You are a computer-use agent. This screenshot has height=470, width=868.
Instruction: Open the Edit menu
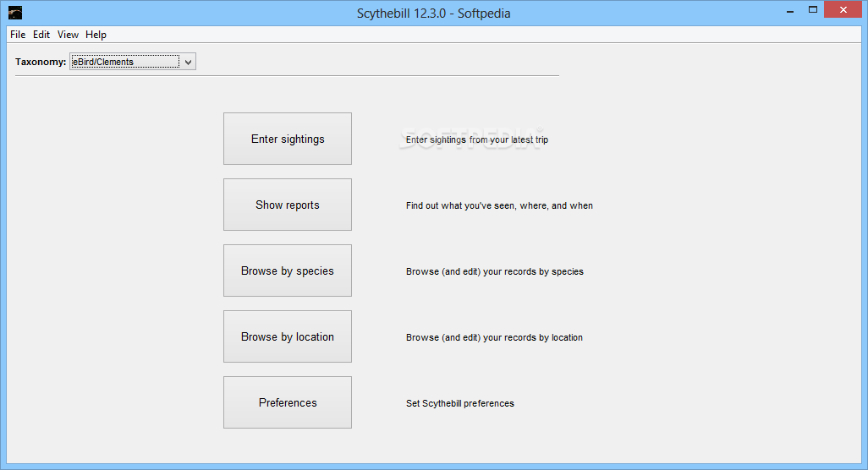pyautogui.click(x=41, y=35)
